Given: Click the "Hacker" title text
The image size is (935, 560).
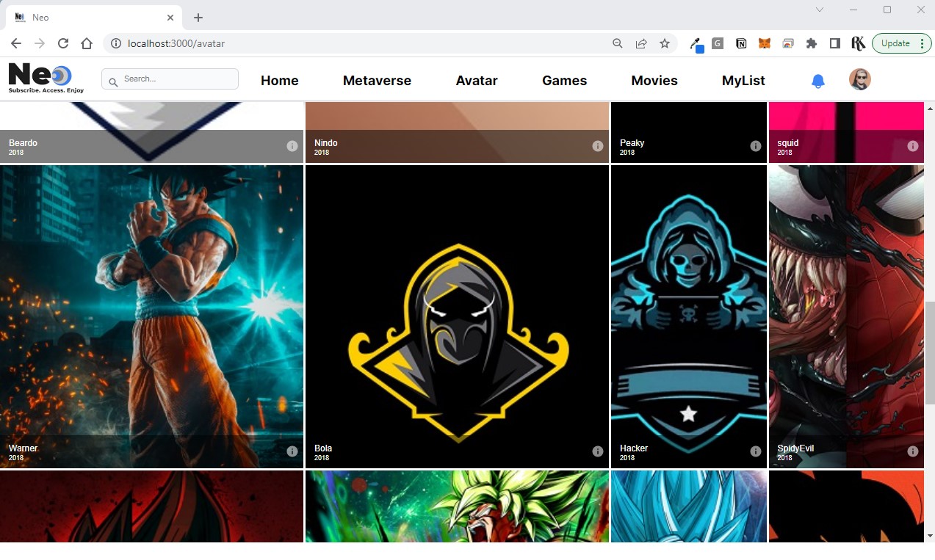Looking at the screenshot, I should [x=634, y=448].
